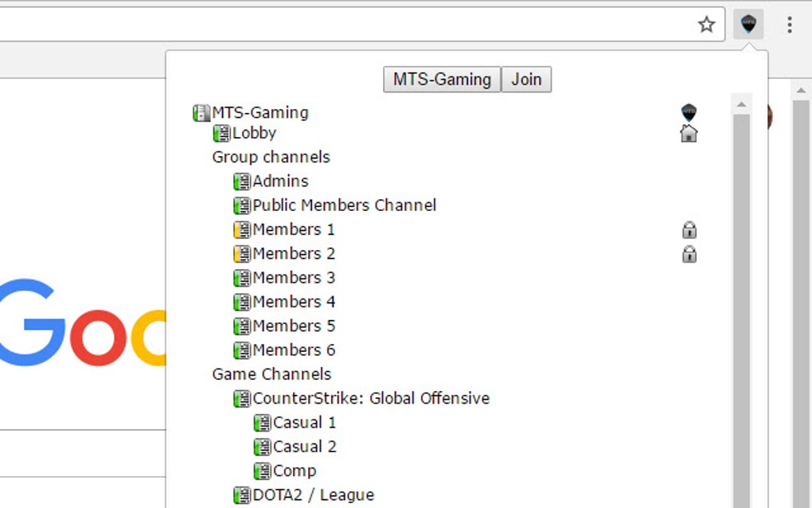Click the channel icon beside Admins

pyautogui.click(x=243, y=181)
